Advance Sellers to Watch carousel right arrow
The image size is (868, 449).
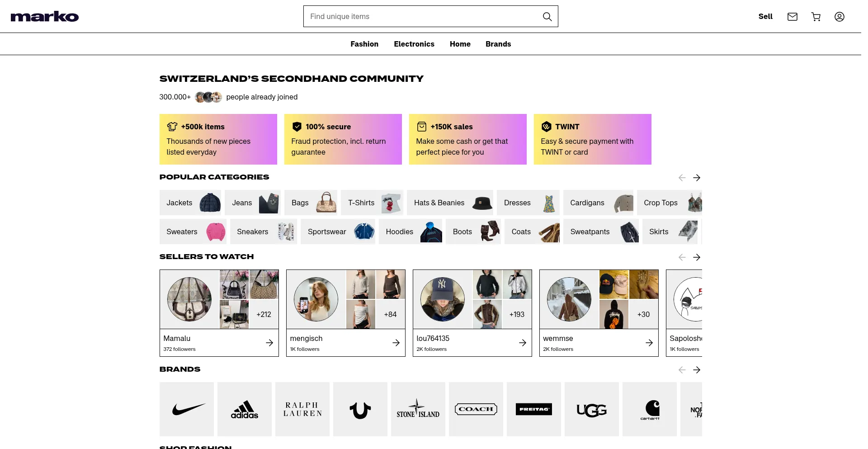pos(697,257)
